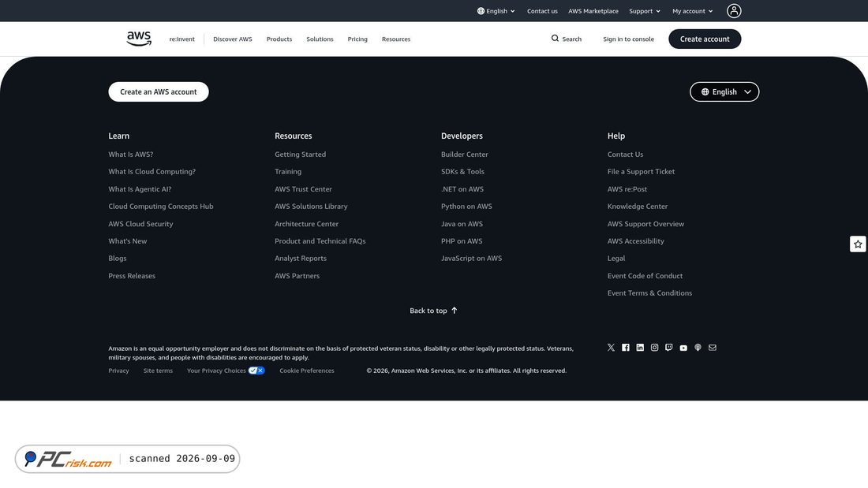Open Contact us in top bar
The height and width of the screenshot is (488, 868).
(542, 11)
